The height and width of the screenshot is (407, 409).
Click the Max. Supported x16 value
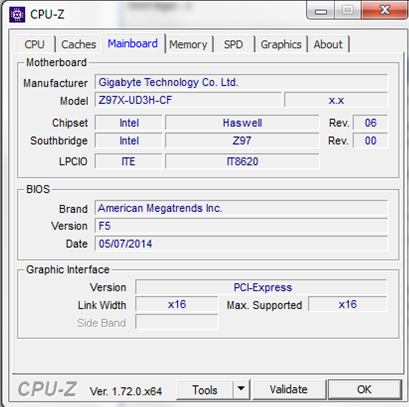pos(348,304)
